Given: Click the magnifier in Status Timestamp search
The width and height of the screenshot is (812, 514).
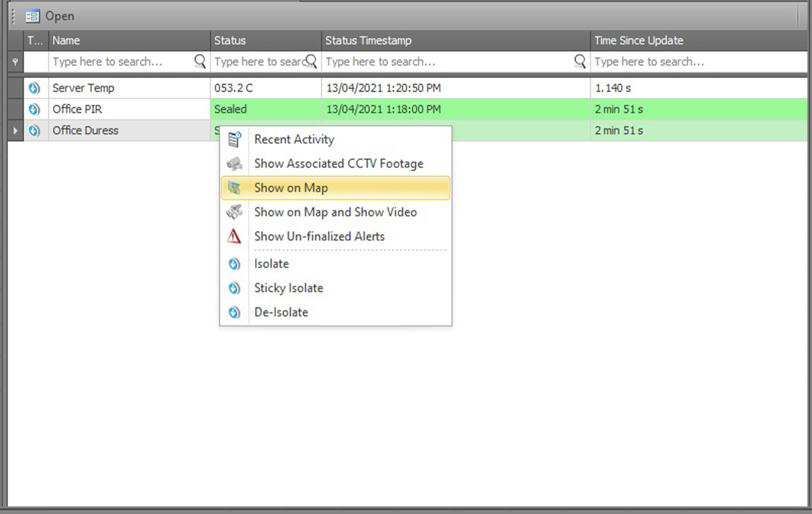Looking at the screenshot, I should tap(580, 61).
